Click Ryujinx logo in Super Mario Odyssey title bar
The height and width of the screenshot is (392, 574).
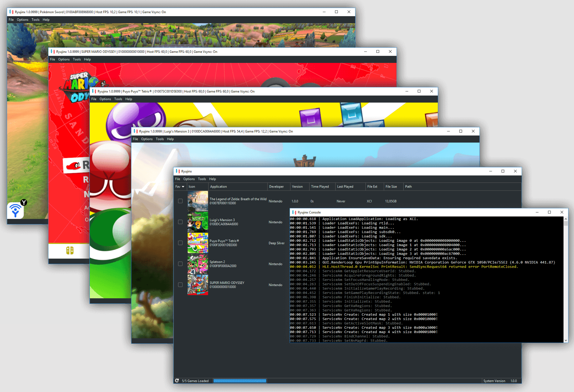click(53, 52)
